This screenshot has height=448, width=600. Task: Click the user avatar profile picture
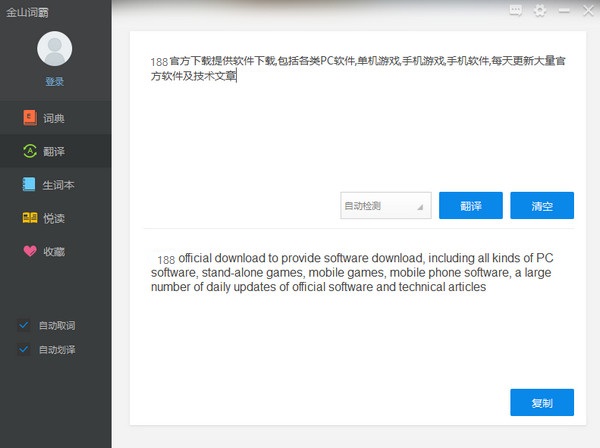click(54, 49)
